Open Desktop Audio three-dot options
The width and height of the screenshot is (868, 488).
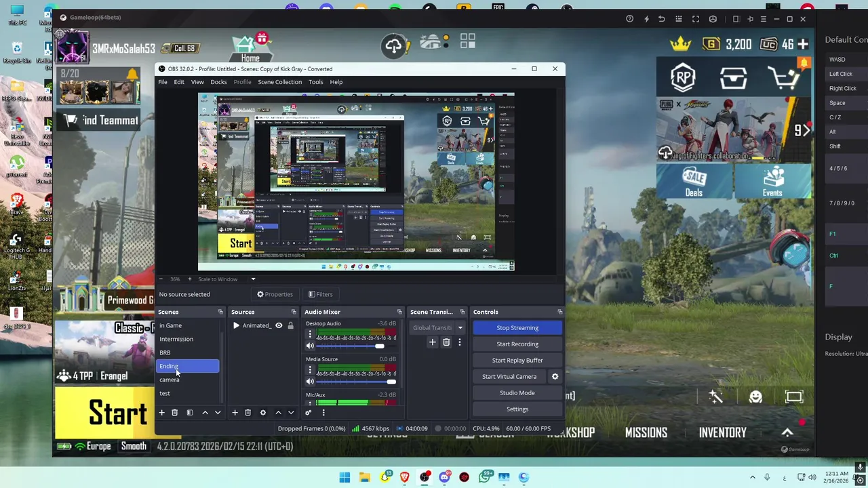point(310,335)
